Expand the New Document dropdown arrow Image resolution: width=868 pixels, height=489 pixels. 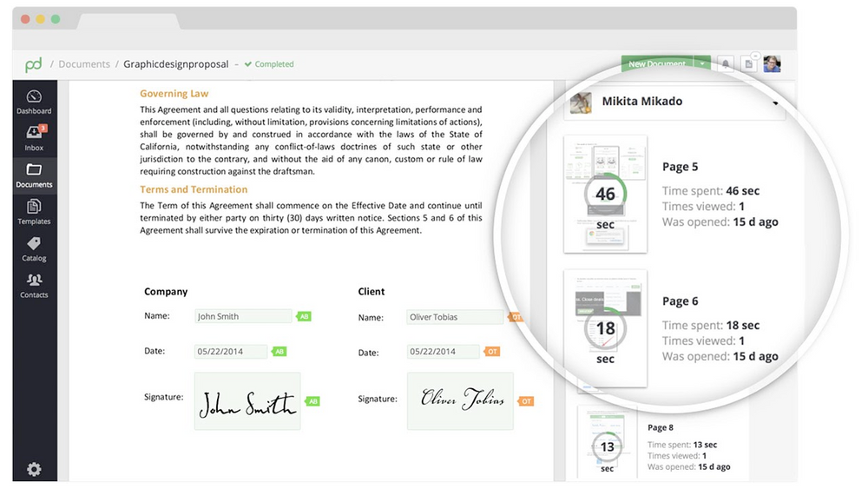702,64
